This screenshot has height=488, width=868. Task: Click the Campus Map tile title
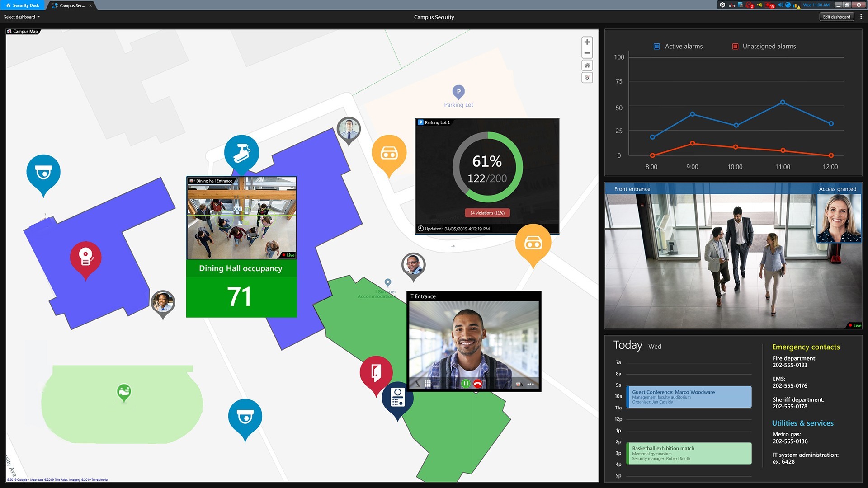[23, 31]
